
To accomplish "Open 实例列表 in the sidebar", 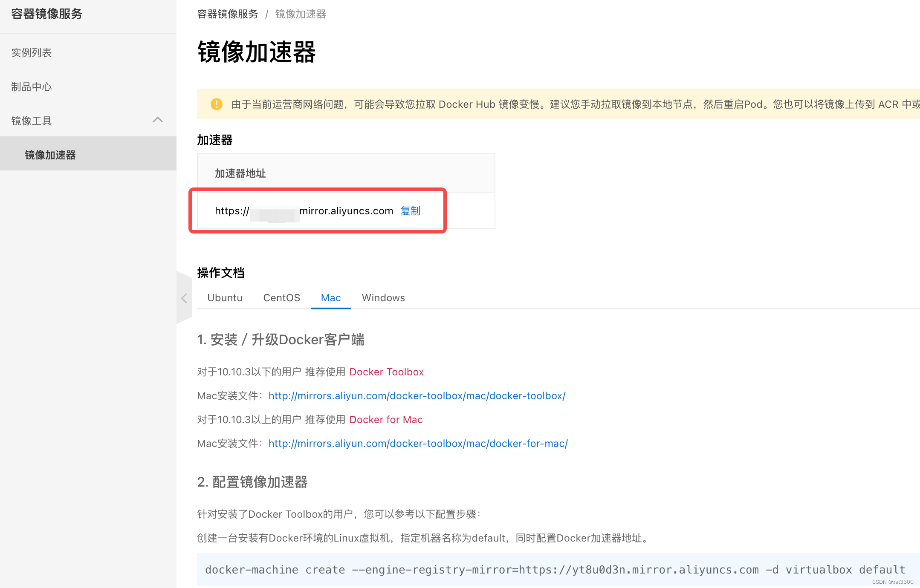I will (32, 52).
